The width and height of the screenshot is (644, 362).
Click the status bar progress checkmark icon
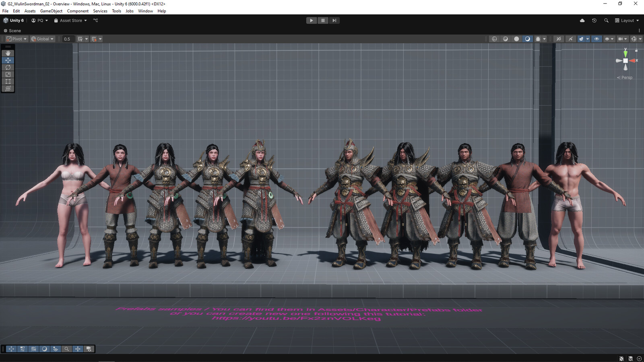point(639,358)
